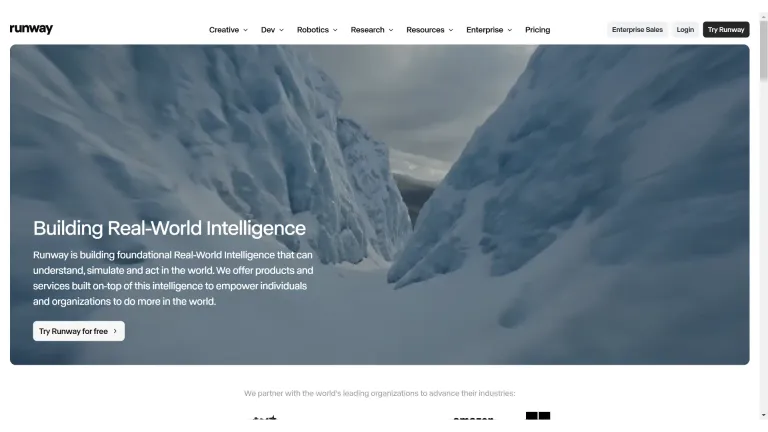768x432 pixels.
Task: Open the Enterprise menu
Action: (489, 30)
